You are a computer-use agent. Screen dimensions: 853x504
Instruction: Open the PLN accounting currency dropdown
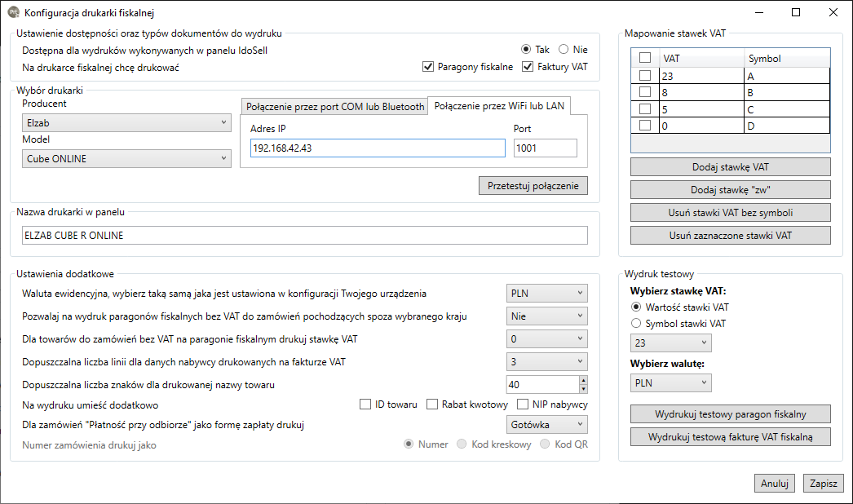tap(546, 293)
